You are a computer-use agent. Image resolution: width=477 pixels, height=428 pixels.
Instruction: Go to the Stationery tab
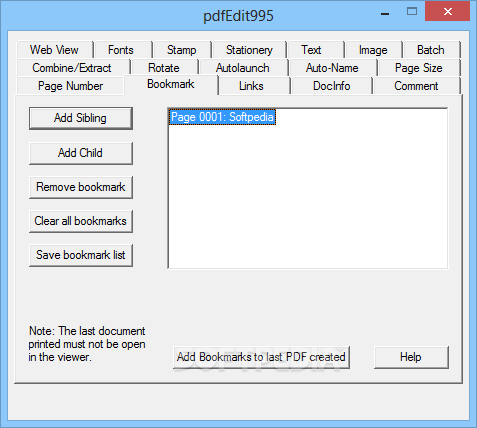click(x=249, y=50)
